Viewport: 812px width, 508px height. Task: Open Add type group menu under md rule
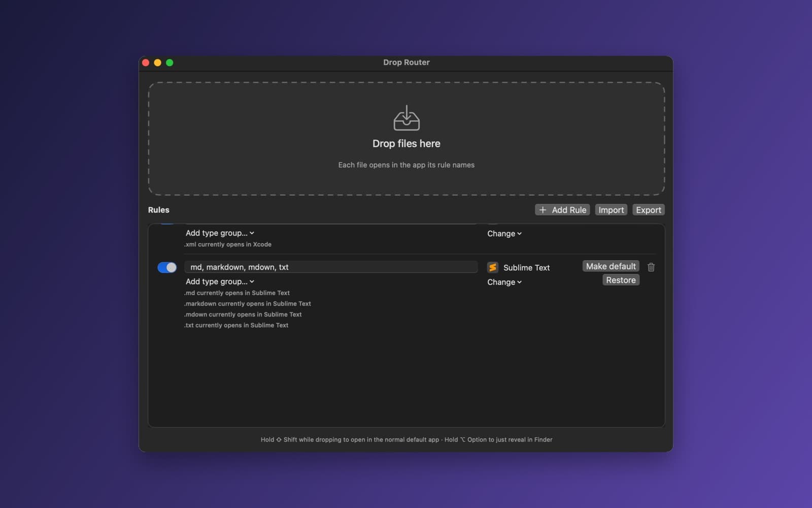220,281
